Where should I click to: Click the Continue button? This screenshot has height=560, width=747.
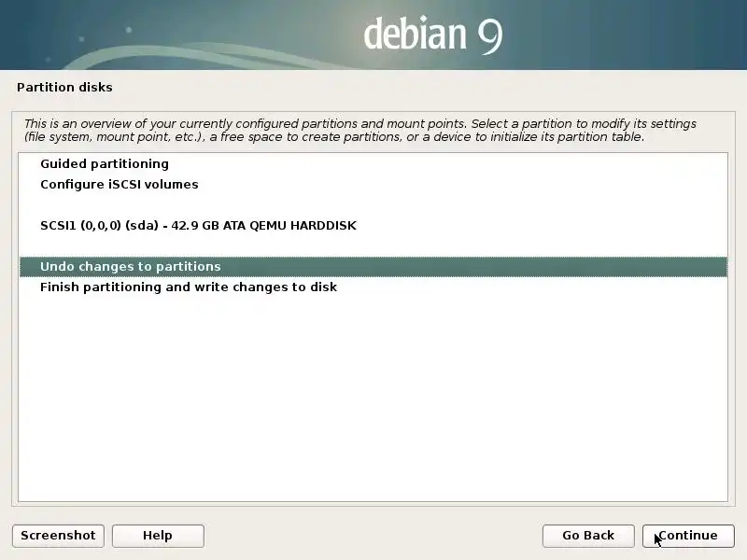point(688,536)
